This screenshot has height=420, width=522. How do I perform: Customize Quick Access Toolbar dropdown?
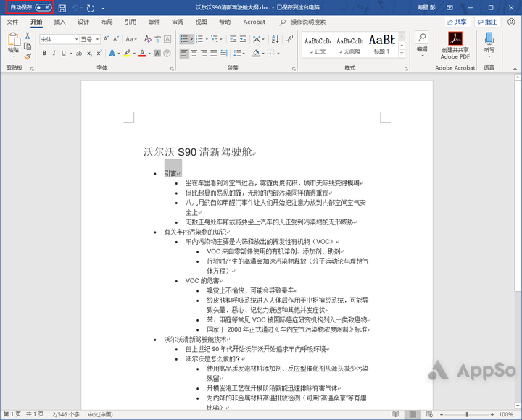click(103, 8)
